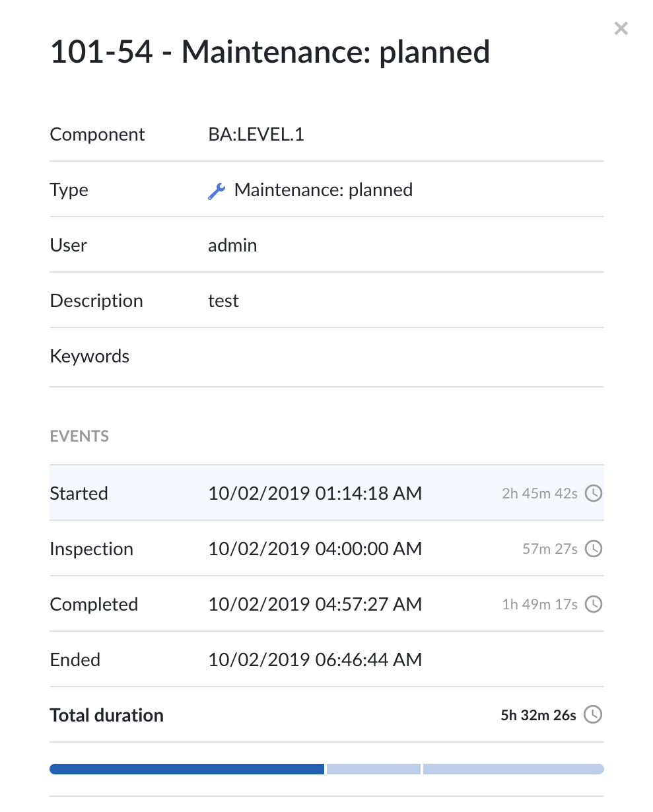653x812 pixels.
Task: Click the admin user value
Action: click(x=232, y=246)
